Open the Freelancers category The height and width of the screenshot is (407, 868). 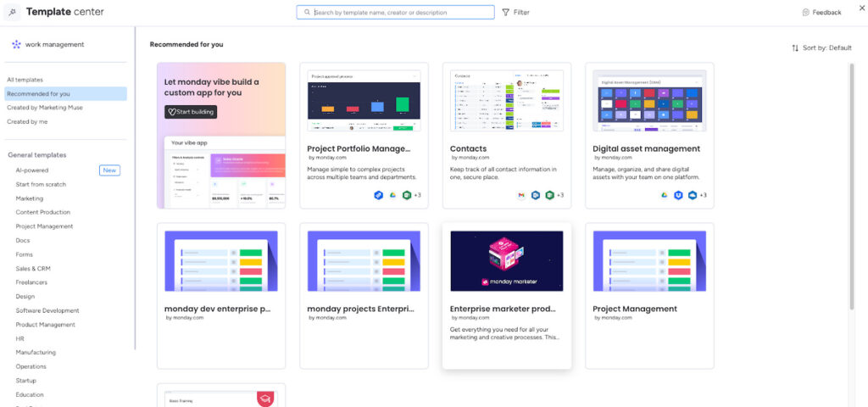pos(31,282)
